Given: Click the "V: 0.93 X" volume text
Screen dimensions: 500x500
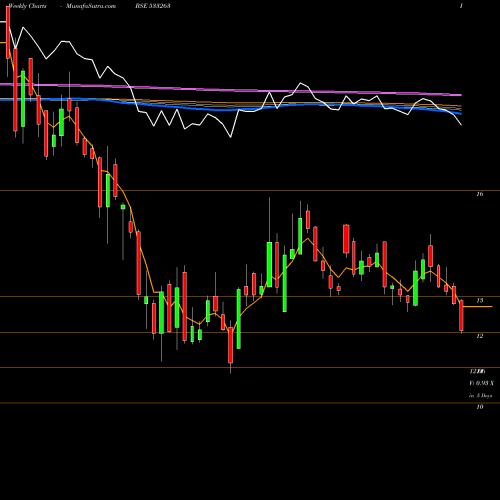Looking at the screenshot, I should point(482,383).
